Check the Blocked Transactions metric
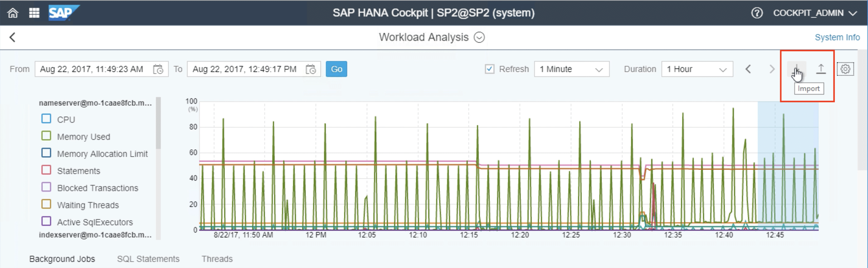Image resolution: width=868 pixels, height=268 pixels. coord(46,187)
